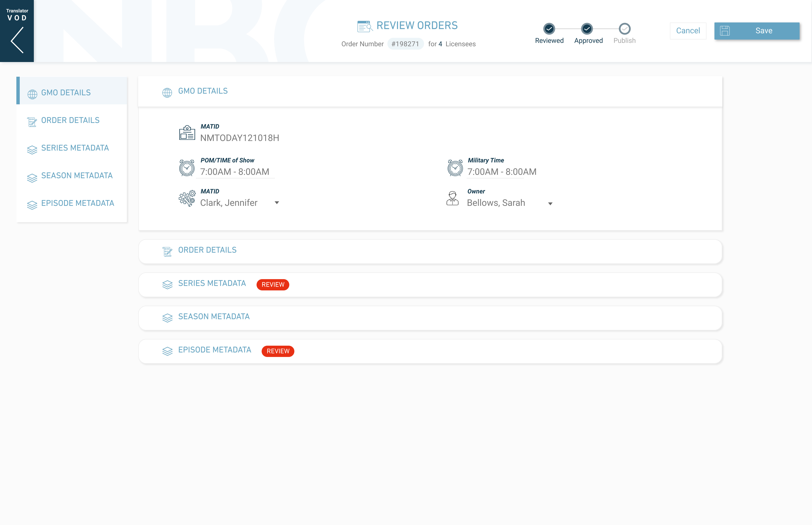Select Episode Metadata in left sidebar
812x525 pixels.
click(77, 203)
